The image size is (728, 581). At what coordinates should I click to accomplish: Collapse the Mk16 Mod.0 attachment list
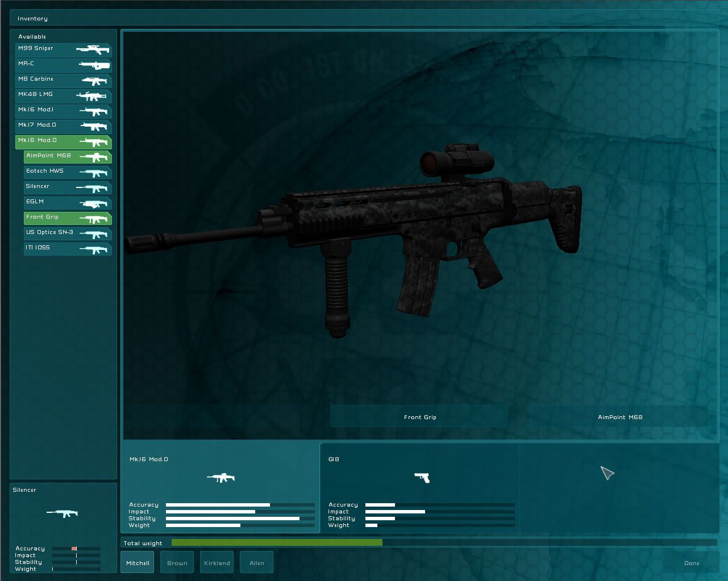click(x=63, y=141)
